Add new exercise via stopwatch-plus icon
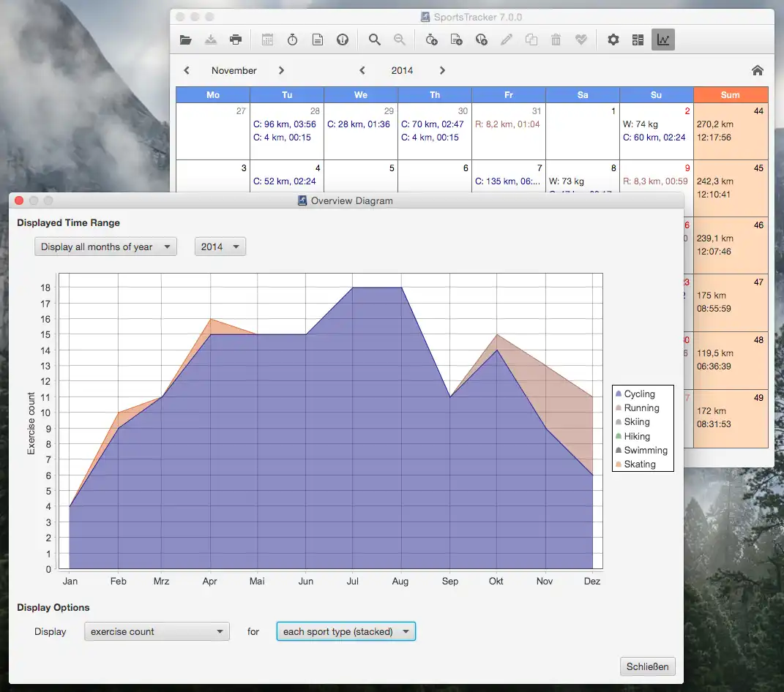The width and height of the screenshot is (784, 692). click(x=431, y=40)
